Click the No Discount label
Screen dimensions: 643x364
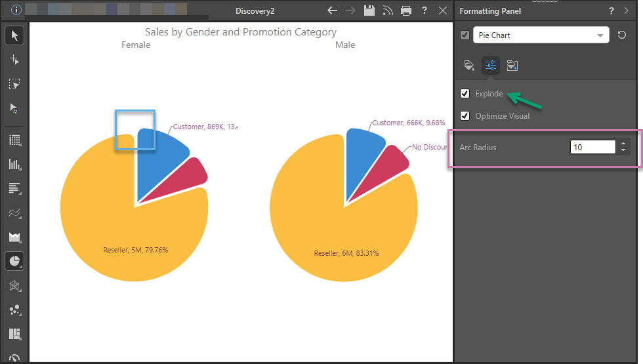click(x=429, y=147)
